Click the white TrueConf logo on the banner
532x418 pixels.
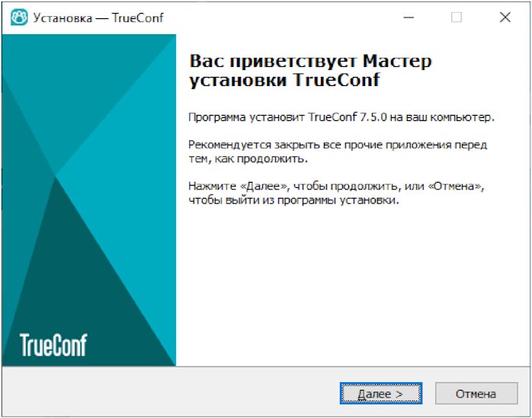point(53,344)
